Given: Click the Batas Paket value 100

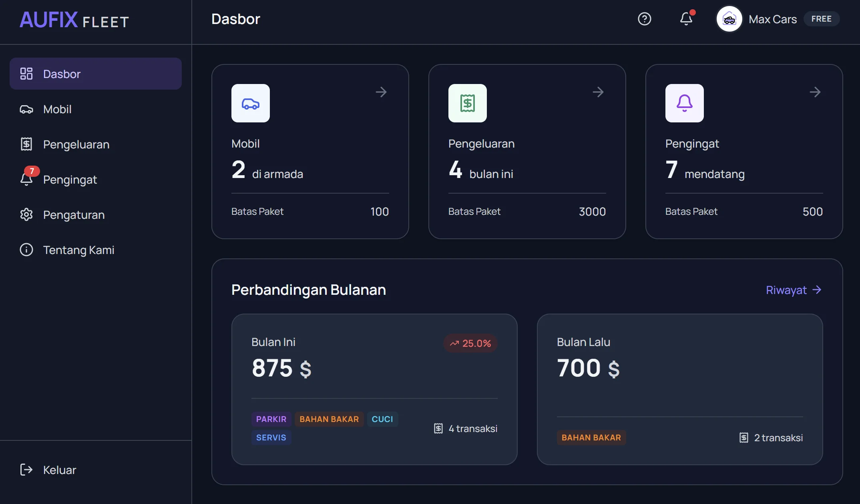Looking at the screenshot, I should pyautogui.click(x=380, y=211).
